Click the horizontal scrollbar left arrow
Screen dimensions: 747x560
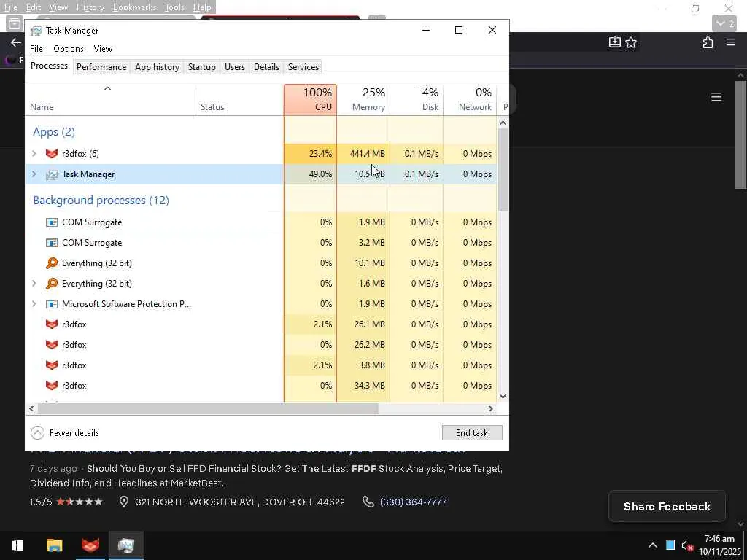(x=31, y=408)
